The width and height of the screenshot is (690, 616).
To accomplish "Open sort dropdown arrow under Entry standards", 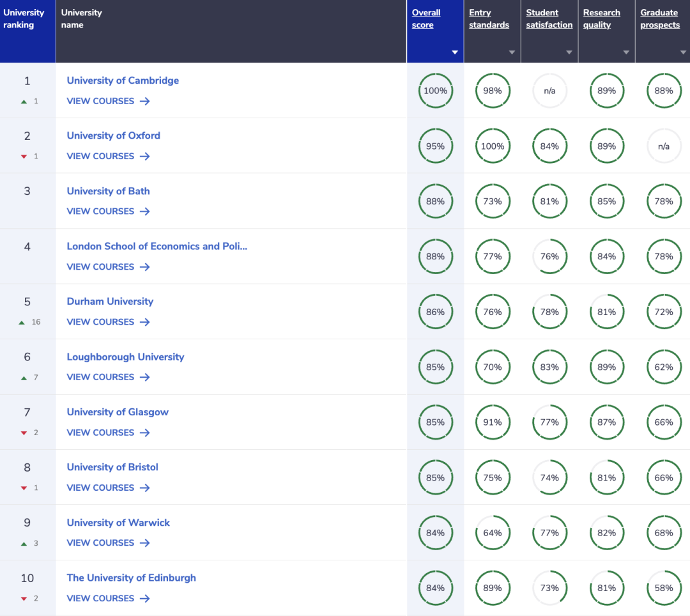I will click(x=512, y=52).
